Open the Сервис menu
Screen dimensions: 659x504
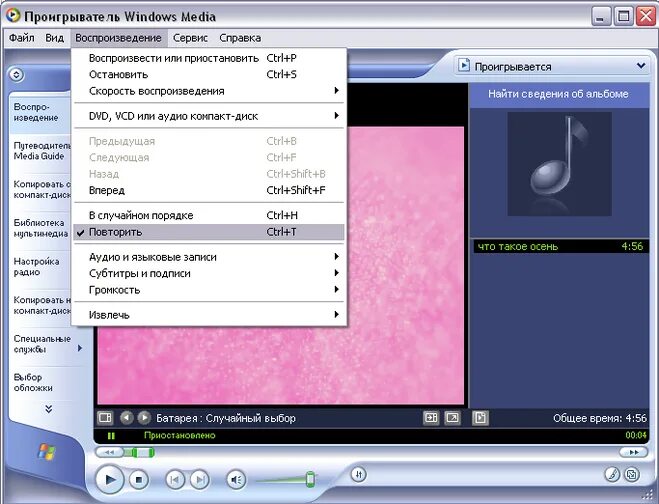pyautogui.click(x=190, y=38)
